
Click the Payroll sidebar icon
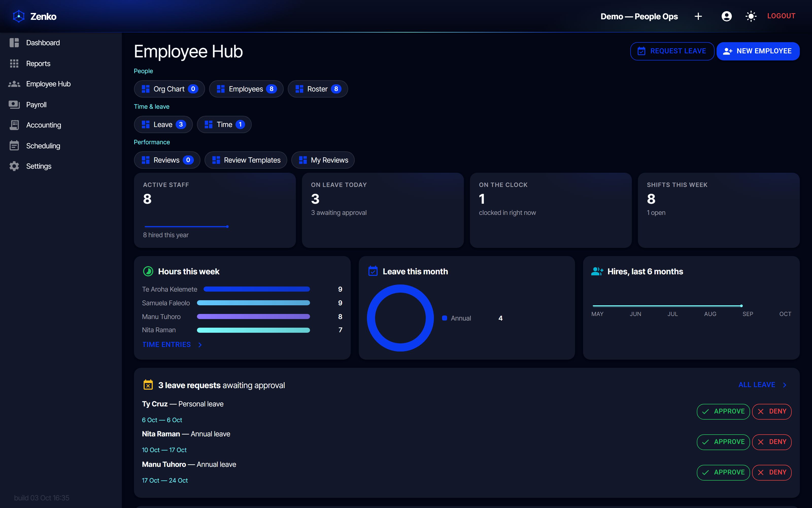point(14,105)
